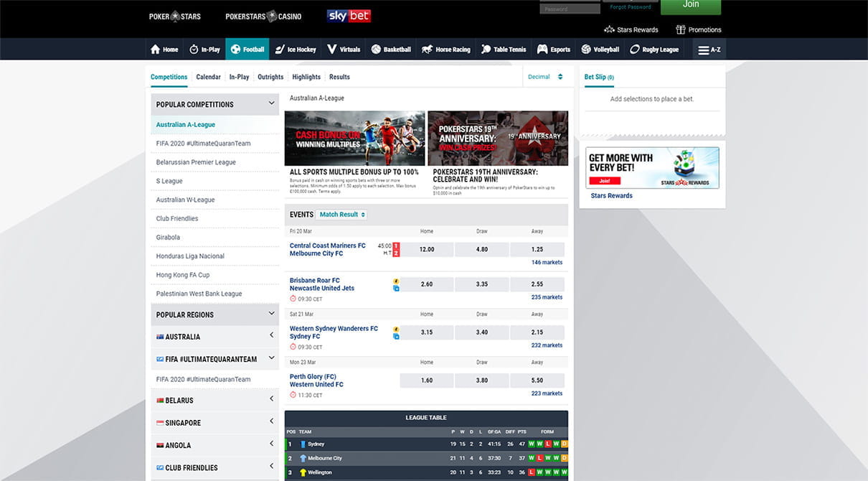Open Rugby League section
This screenshot has width=868, height=481.
tap(654, 50)
